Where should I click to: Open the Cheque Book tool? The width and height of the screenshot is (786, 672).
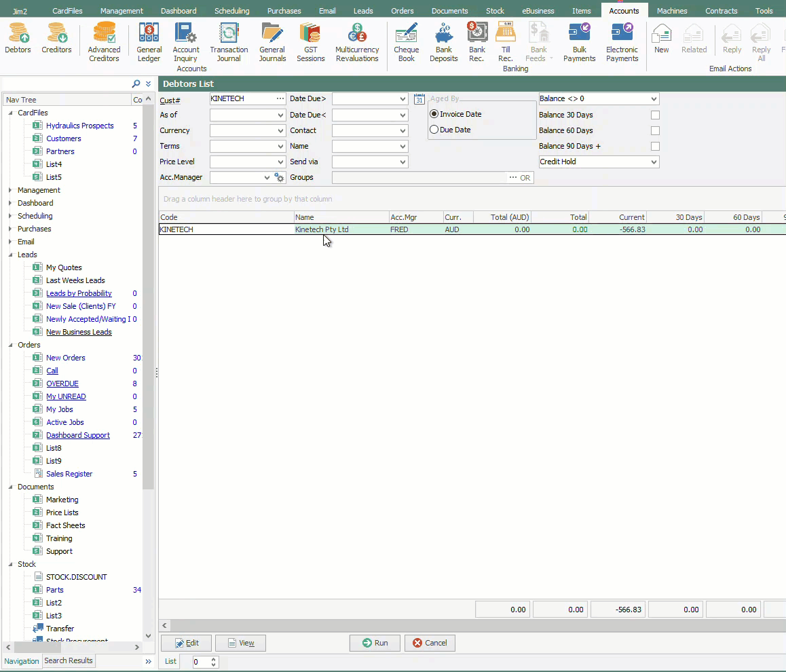406,42
